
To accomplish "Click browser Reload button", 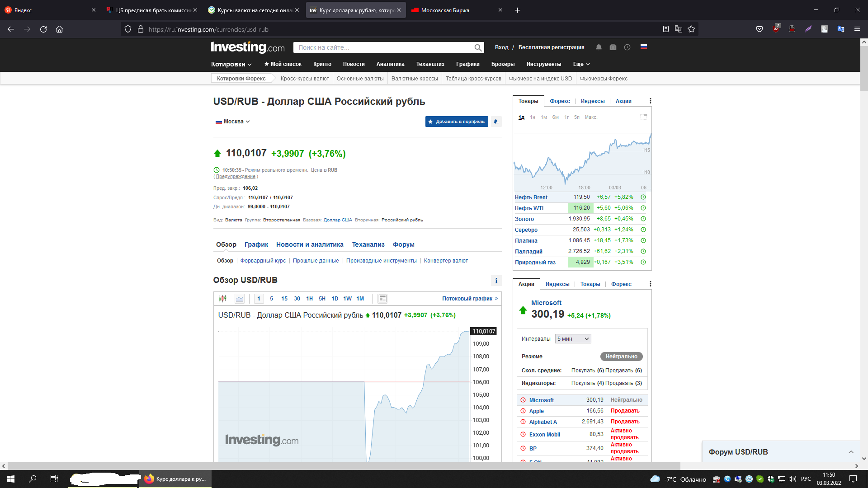I will [43, 29].
